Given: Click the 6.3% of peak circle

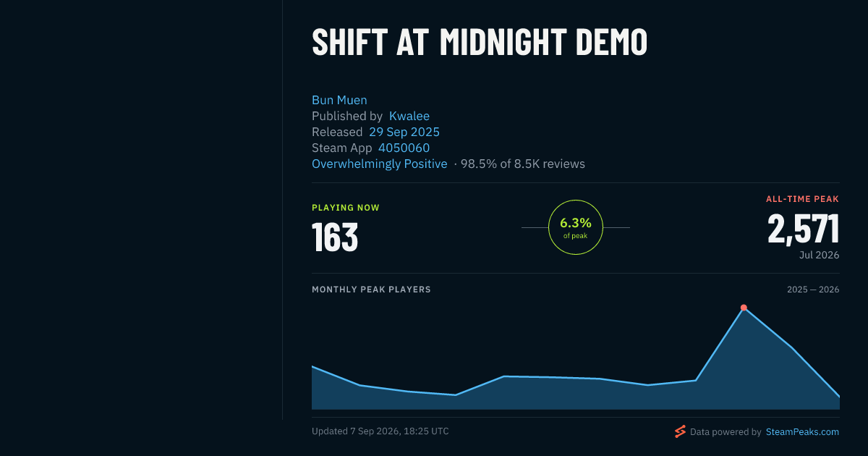Looking at the screenshot, I should point(576,227).
